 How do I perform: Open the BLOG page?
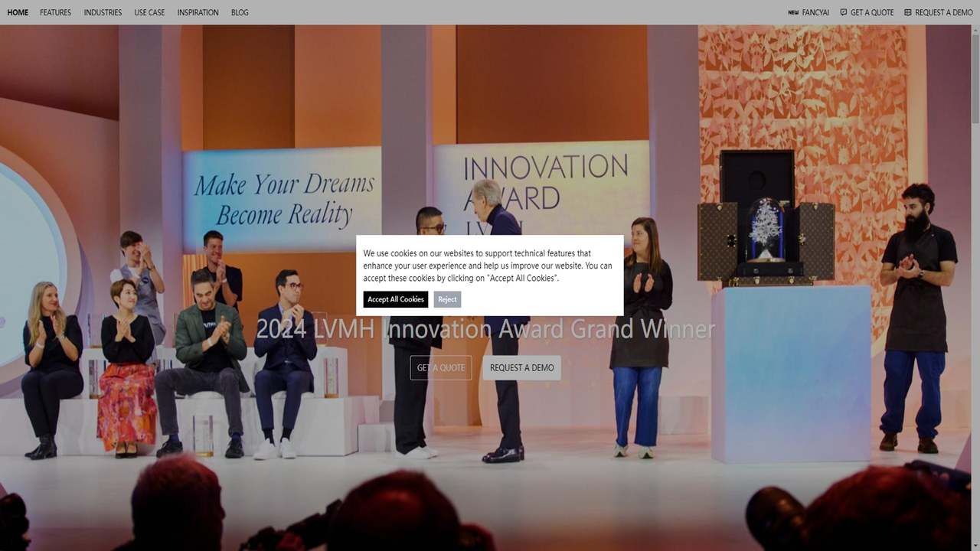click(x=240, y=12)
